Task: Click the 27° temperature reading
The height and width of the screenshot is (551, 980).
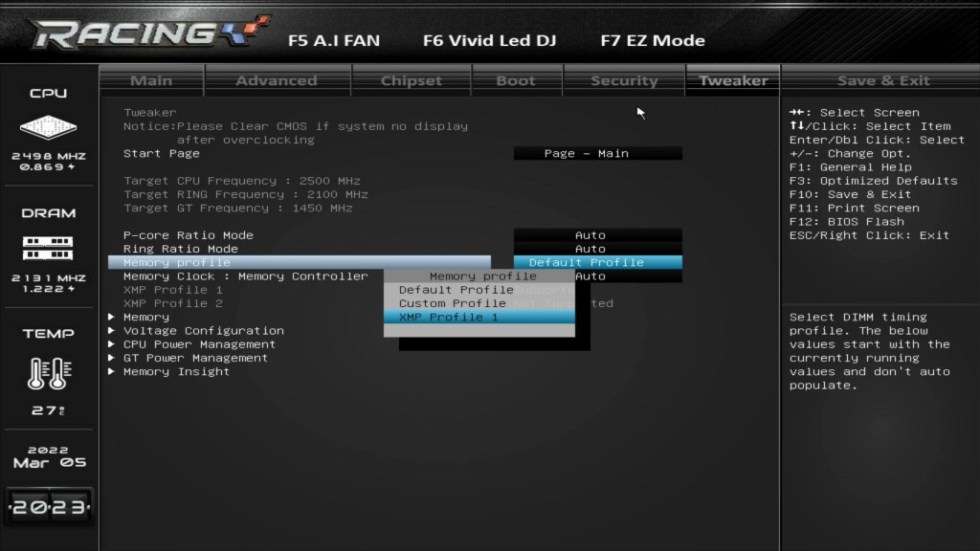Action: (48, 410)
